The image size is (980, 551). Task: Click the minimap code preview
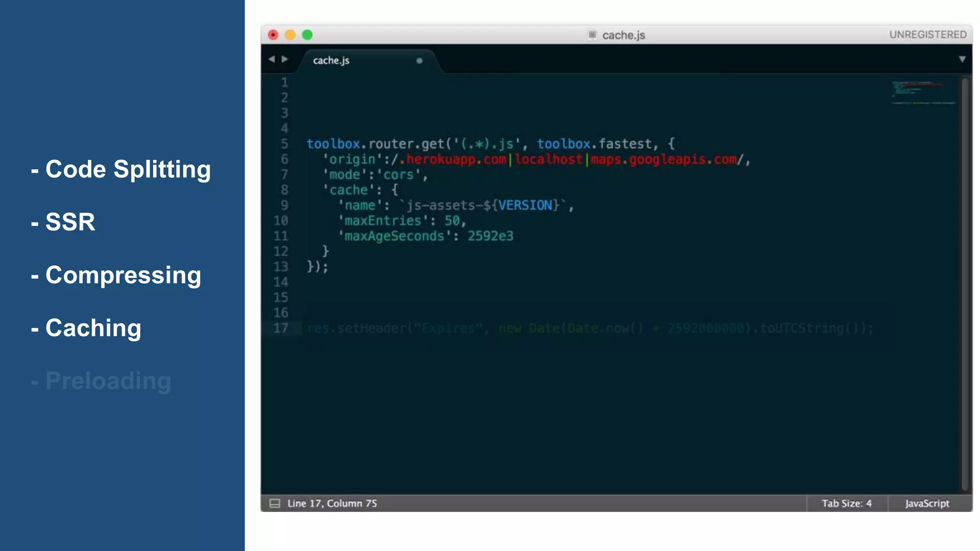coord(923,92)
